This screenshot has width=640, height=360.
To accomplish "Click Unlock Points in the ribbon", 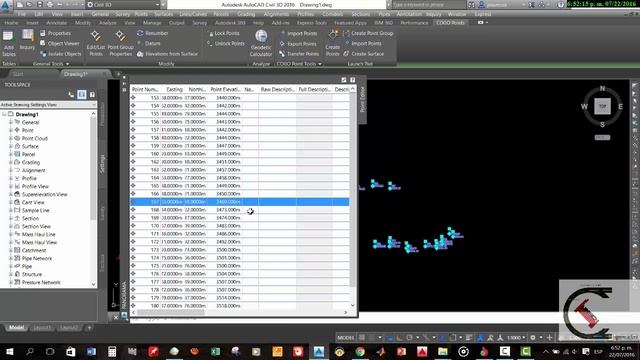I will pyautogui.click(x=226, y=43).
